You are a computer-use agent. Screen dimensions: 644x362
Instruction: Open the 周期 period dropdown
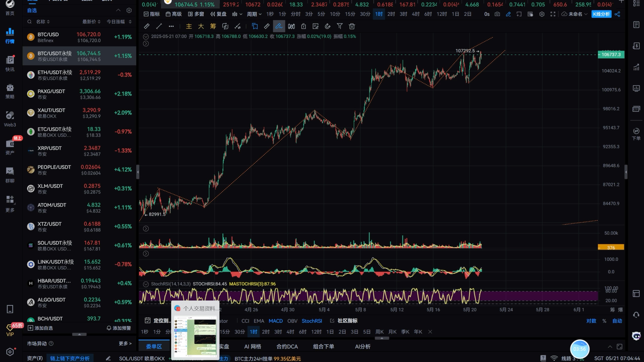pyautogui.click(x=254, y=14)
